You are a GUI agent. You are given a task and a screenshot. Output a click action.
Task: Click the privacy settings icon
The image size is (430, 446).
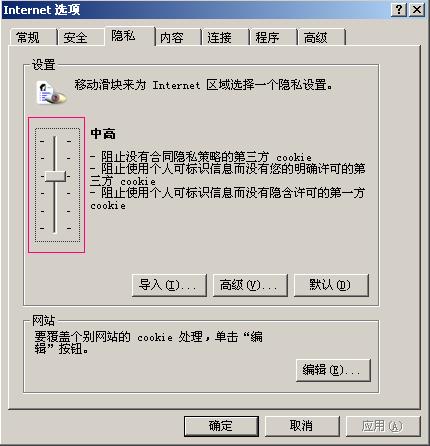pos(51,93)
